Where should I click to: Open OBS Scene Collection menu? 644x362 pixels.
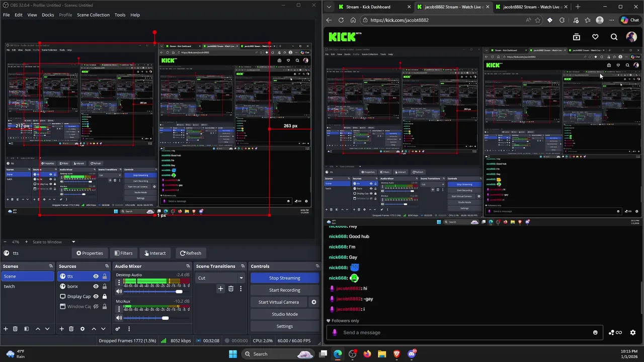click(x=93, y=15)
